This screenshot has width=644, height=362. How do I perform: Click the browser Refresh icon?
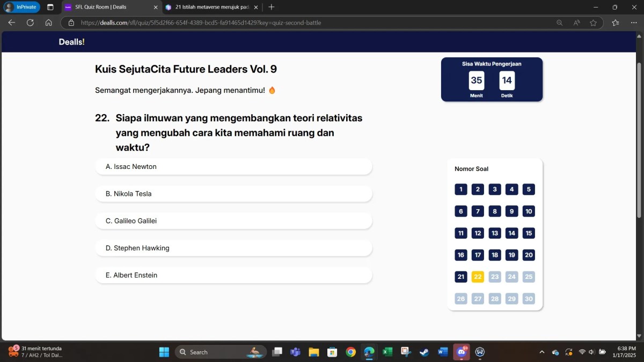tap(31, 23)
